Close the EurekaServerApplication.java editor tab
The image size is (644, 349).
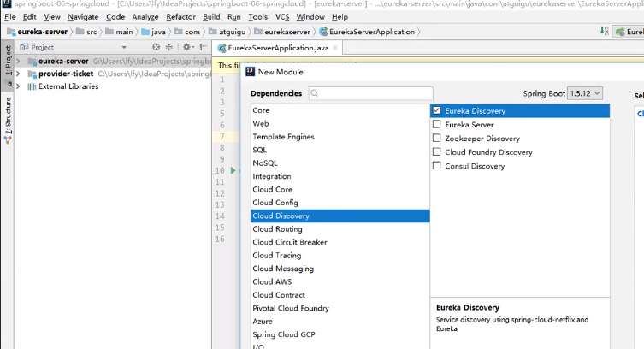[335, 48]
